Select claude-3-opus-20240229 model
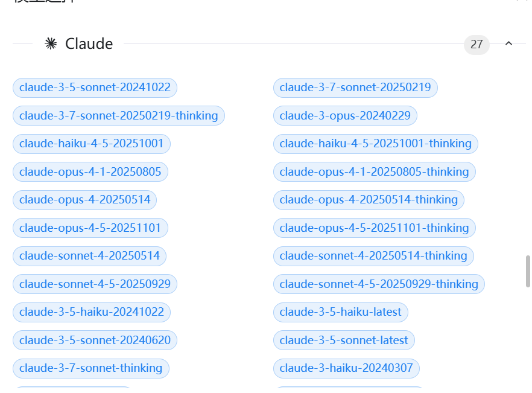532x393 pixels. point(345,115)
